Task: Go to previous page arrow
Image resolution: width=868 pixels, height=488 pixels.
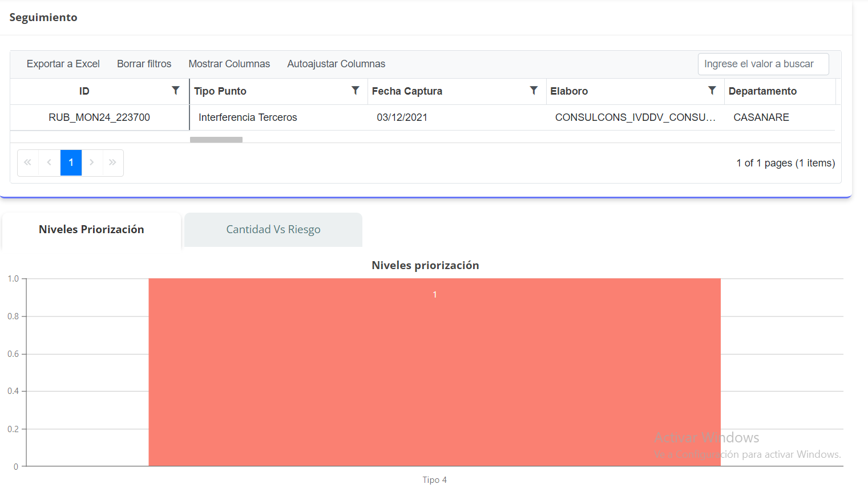Action: (50, 162)
